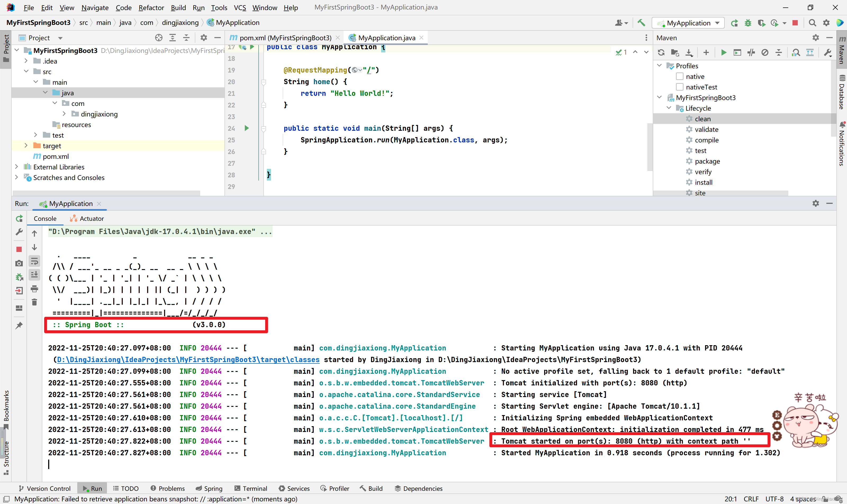Click the build hammer icon in toolbar
The image size is (847, 504).
pos(641,23)
